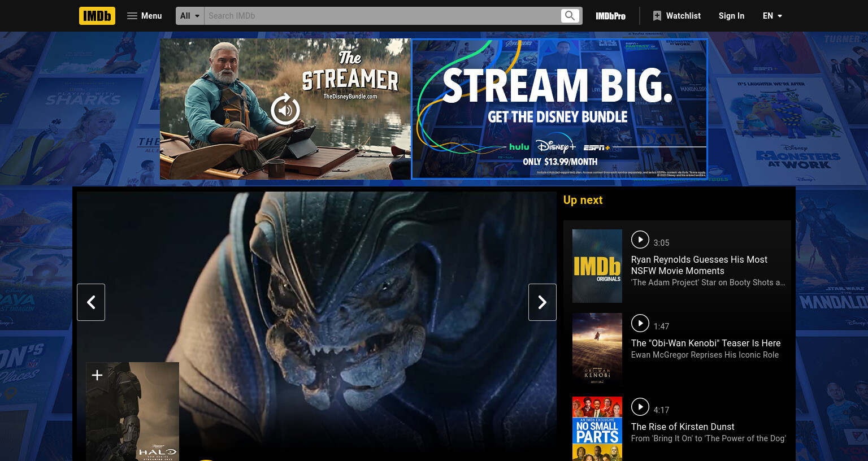Open the Watchlist

tap(676, 16)
